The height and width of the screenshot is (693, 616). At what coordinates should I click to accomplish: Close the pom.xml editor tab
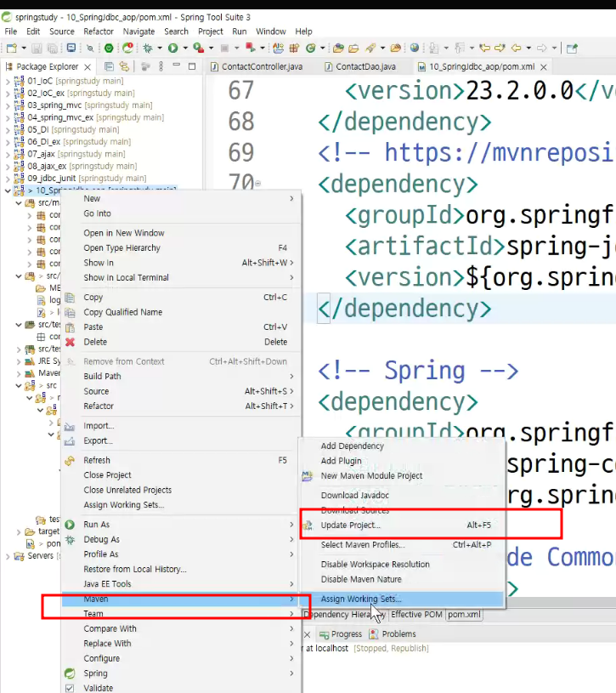[544, 67]
